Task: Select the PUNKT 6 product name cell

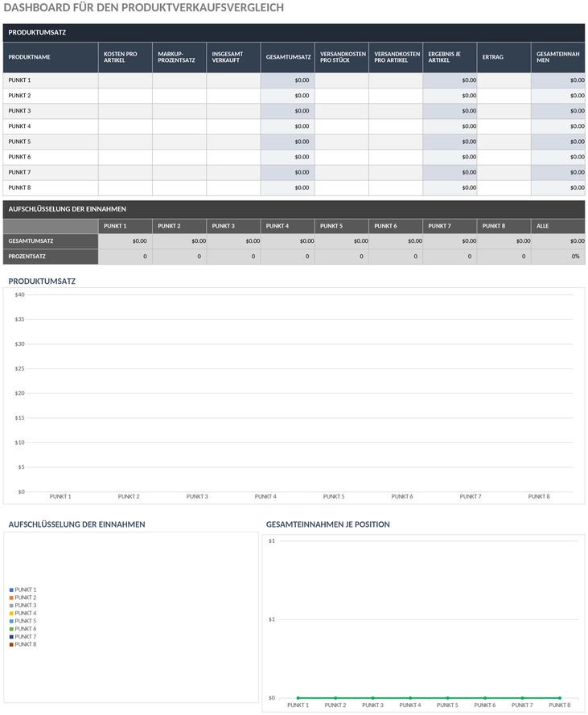Action: (x=51, y=157)
